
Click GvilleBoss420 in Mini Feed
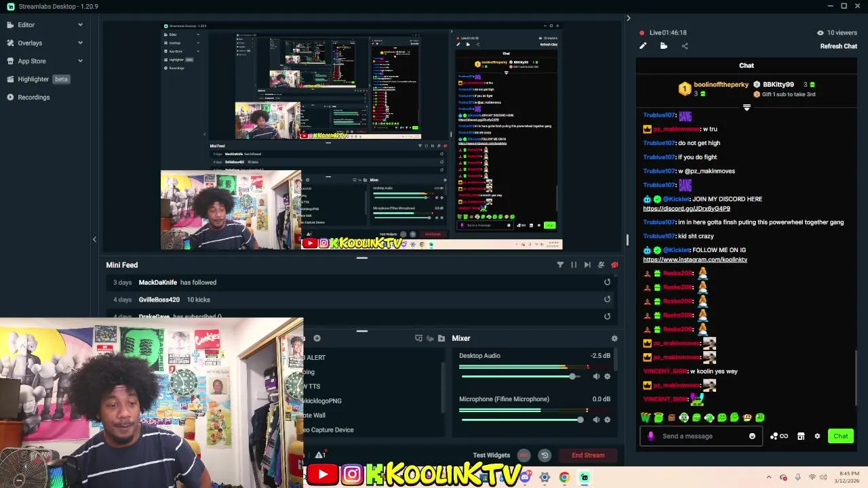pos(159,300)
